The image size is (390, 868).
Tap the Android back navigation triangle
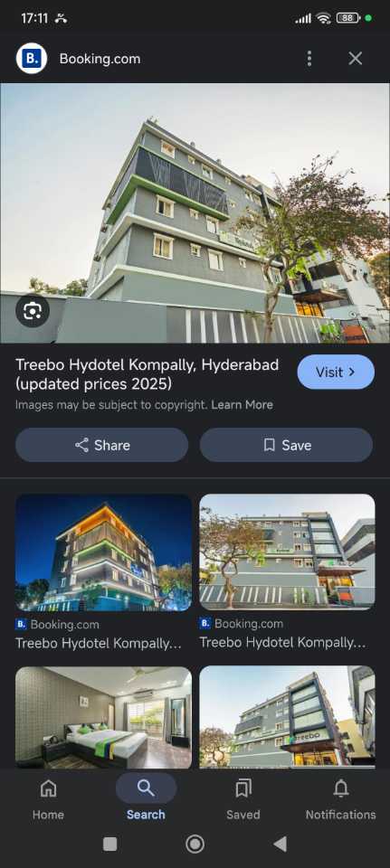click(x=281, y=844)
